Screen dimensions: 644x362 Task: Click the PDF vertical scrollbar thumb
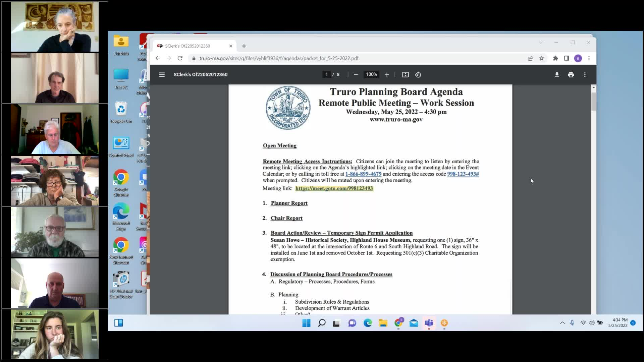click(593, 101)
